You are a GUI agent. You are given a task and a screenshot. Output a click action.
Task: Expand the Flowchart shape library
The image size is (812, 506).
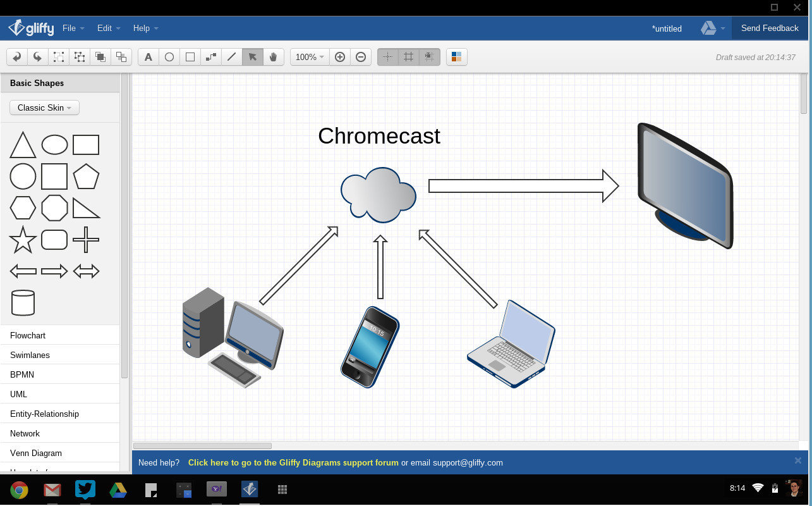tap(28, 335)
